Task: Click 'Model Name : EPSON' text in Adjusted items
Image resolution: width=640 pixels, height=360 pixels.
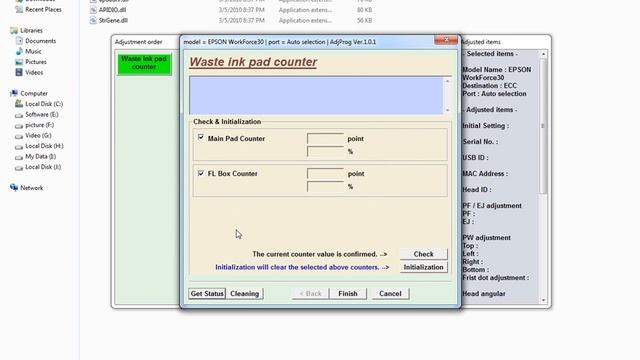Action: click(497, 70)
